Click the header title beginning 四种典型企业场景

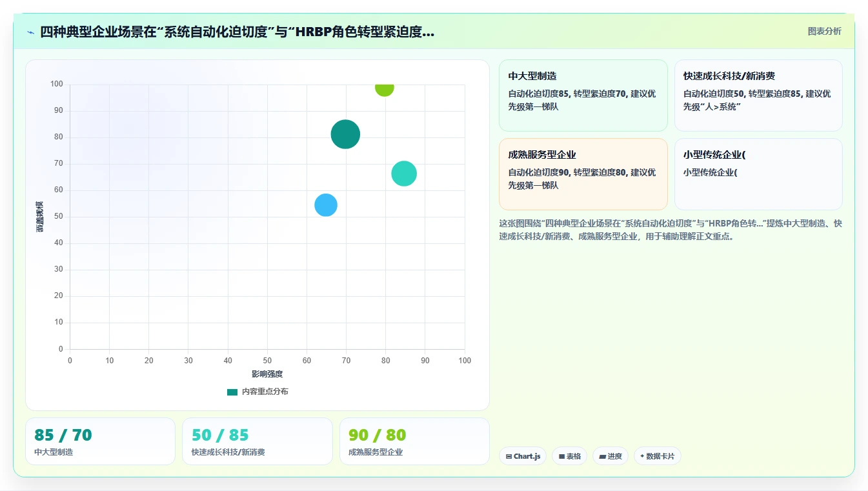point(237,32)
